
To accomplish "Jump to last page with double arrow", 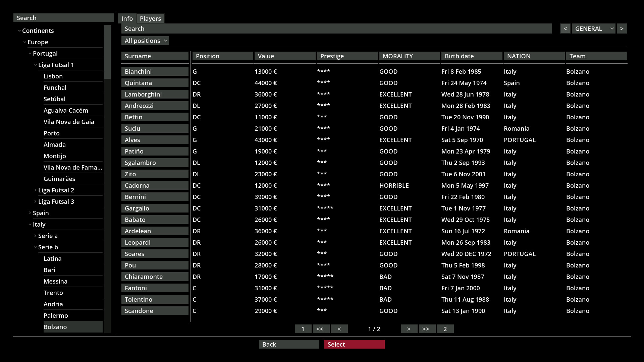I will click(x=427, y=329).
